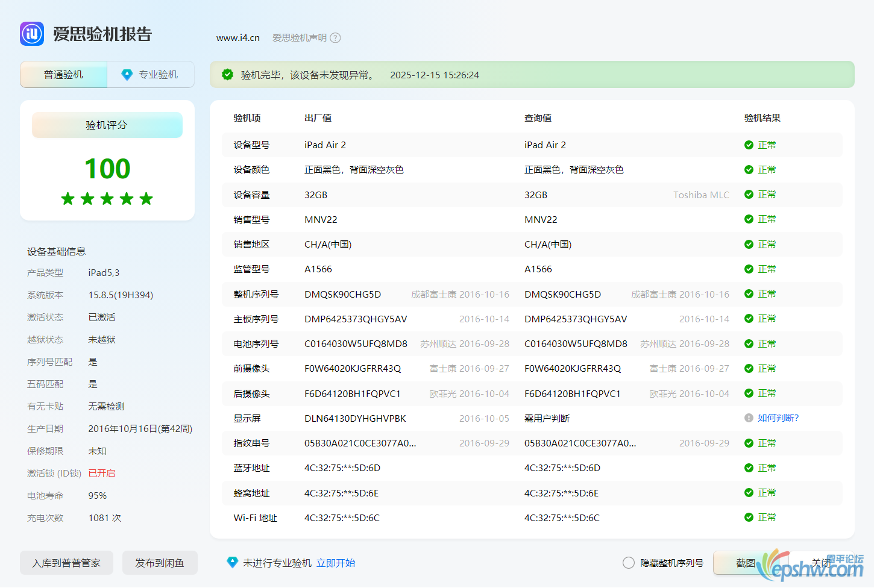The height and width of the screenshot is (588, 874).
Task: Click the green check icon in 设备型号 row
Action: [749, 145]
